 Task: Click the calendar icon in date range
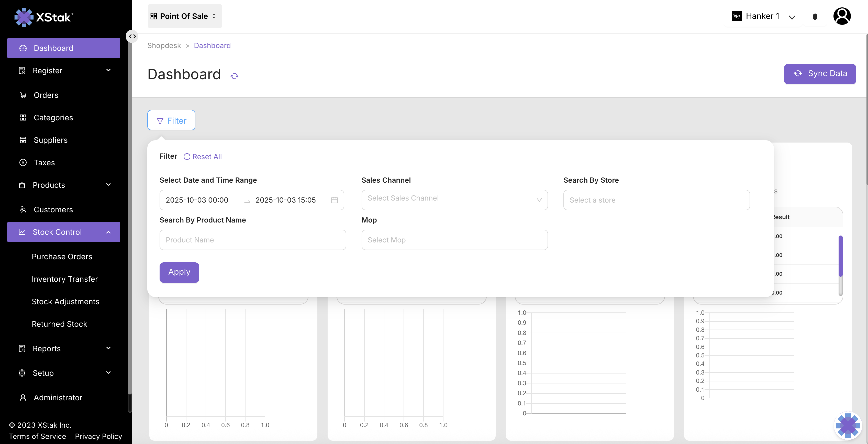pos(334,200)
